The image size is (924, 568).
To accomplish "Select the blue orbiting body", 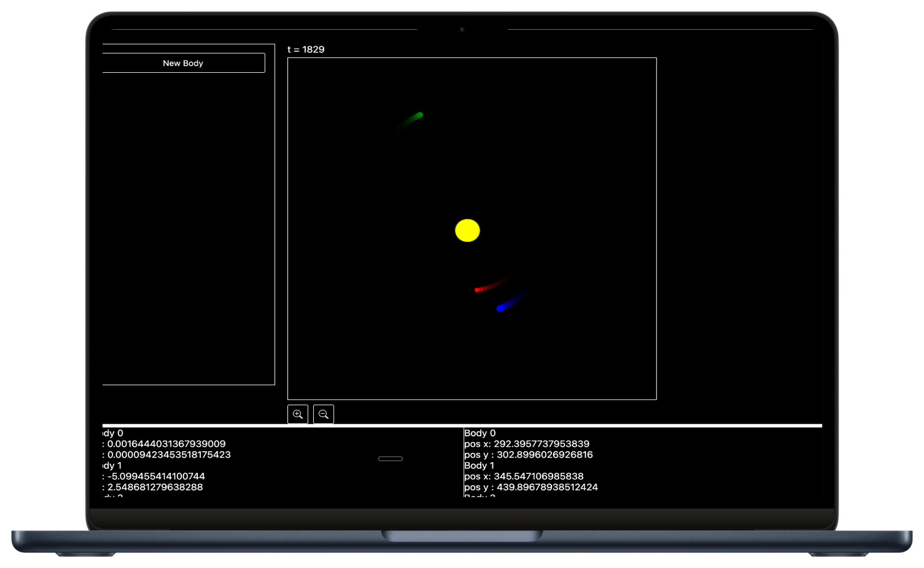I will tap(500, 308).
